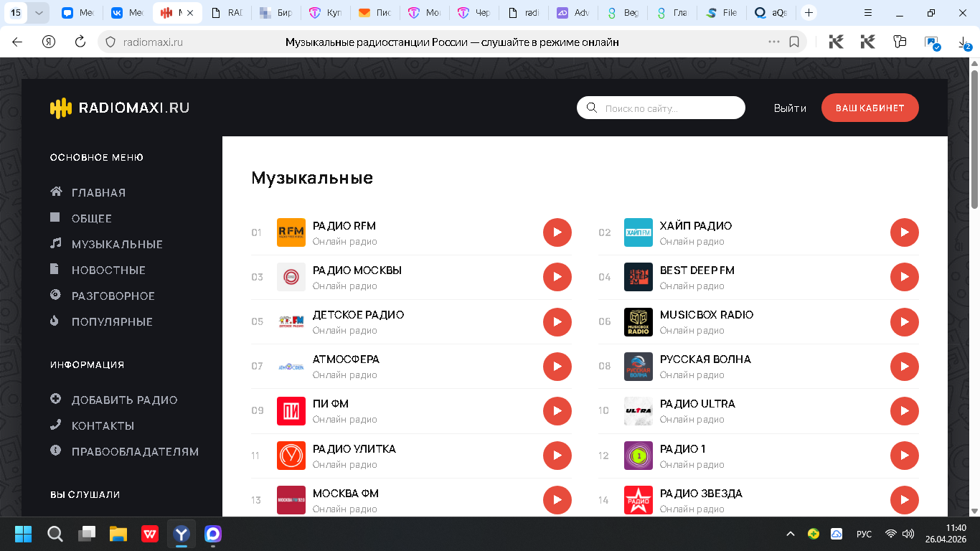The image size is (980, 551).
Task: Open Windows taskbar search
Action: pyautogui.click(x=55, y=534)
